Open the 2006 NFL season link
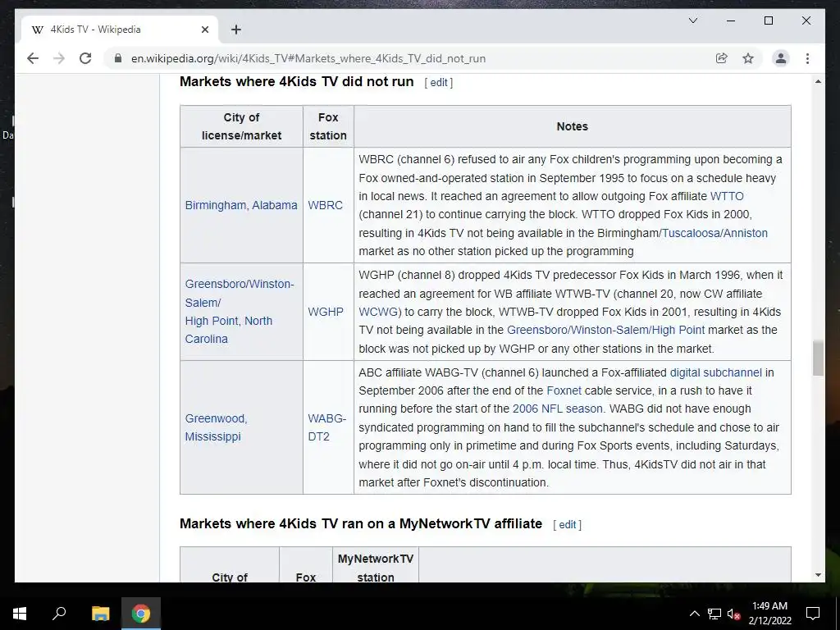Image resolution: width=840 pixels, height=630 pixels. pos(558,409)
